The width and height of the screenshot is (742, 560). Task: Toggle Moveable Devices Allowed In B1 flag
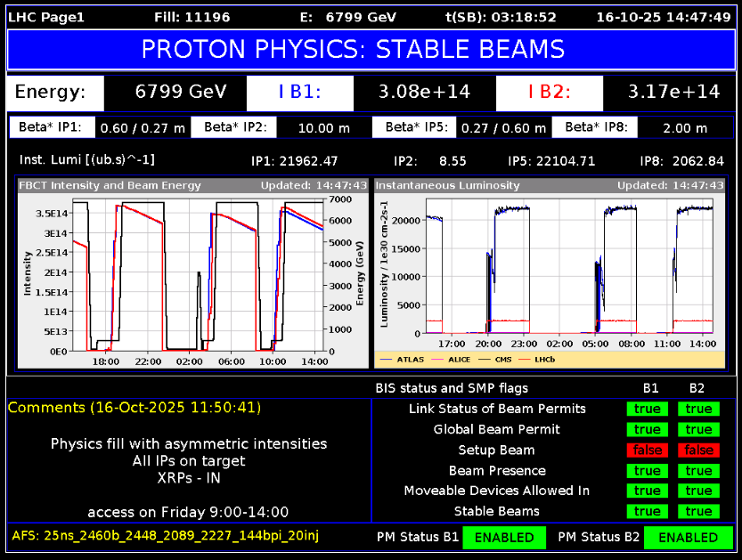pos(647,491)
